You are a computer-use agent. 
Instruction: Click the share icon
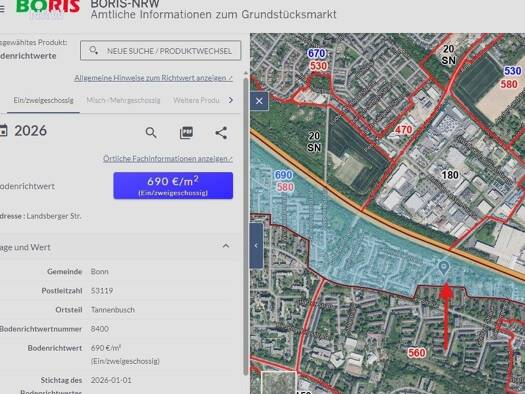[x=221, y=133]
